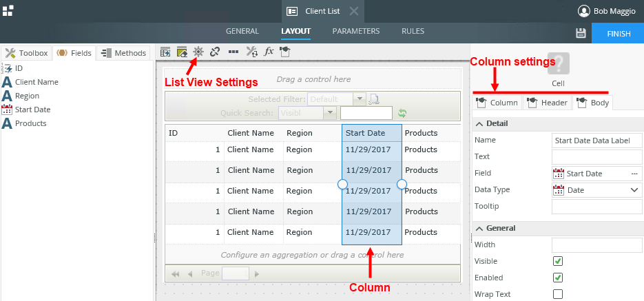Click the app launcher grid icon
This screenshot has height=301, width=644.
[x=8, y=11]
